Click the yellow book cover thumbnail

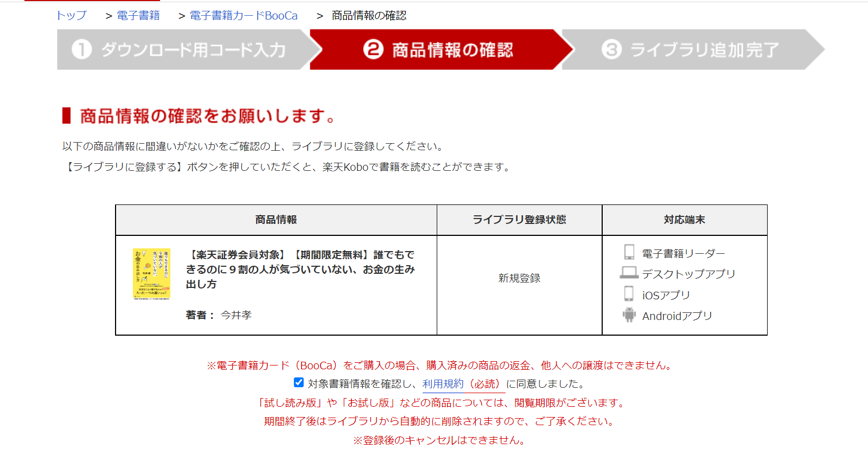pos(151,274)
